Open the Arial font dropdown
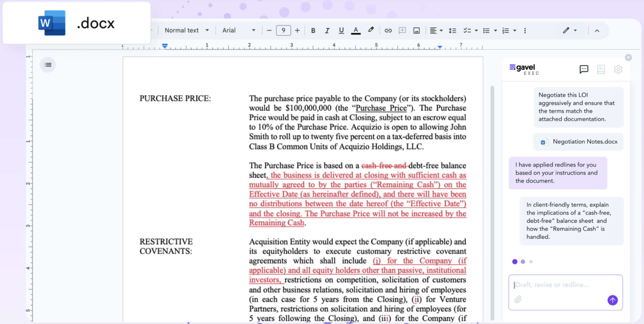 [239, 30]
